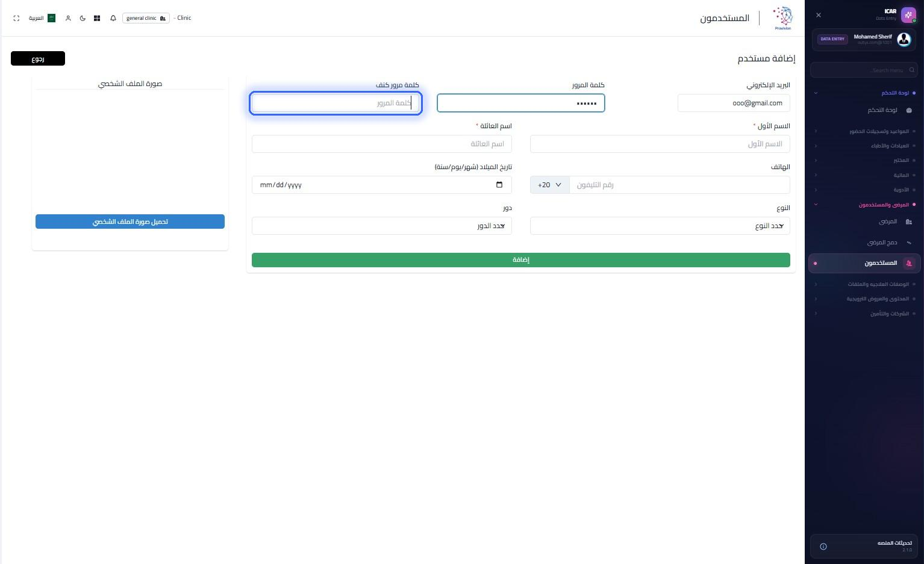Open دمج المرضى menu item
Viewport: 924px width, 564px height.
click(864, 243)
